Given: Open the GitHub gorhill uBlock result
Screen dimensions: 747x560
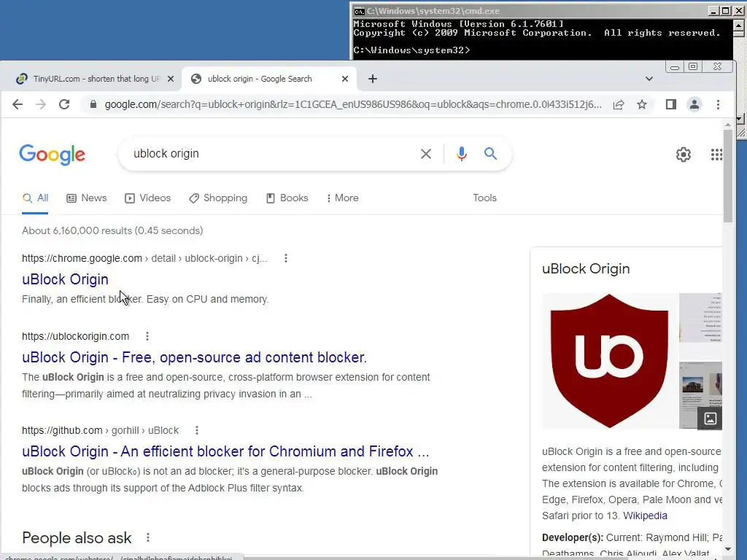Looking at the screenshot, I should pyautogui.click(x=225, y=451).
